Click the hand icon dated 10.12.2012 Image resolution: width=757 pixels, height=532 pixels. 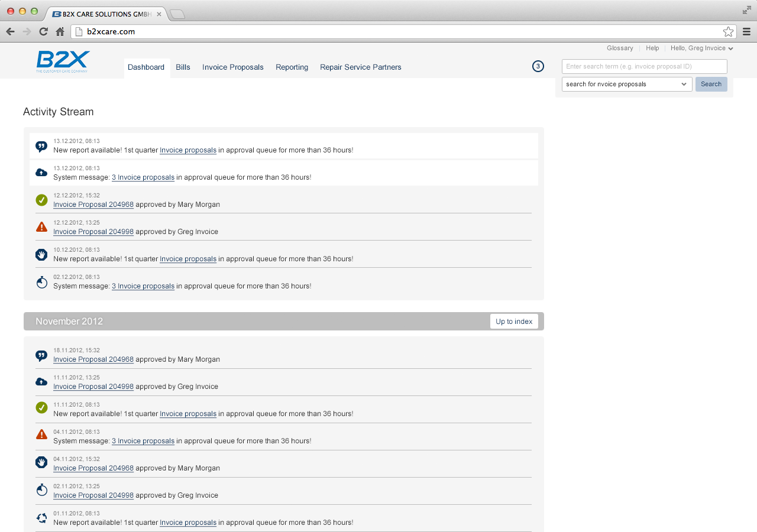tap(41, 255)
